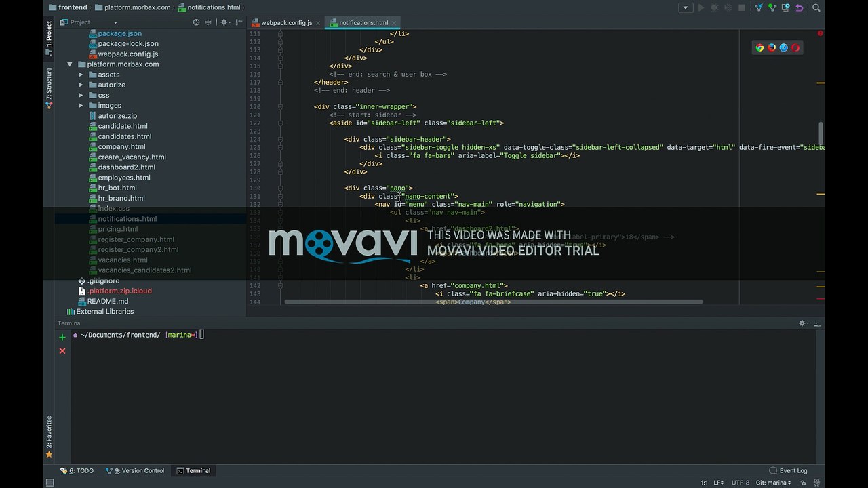Add new terminal session with plus
This screenshot has width=868, height=488.
(62, 337)
